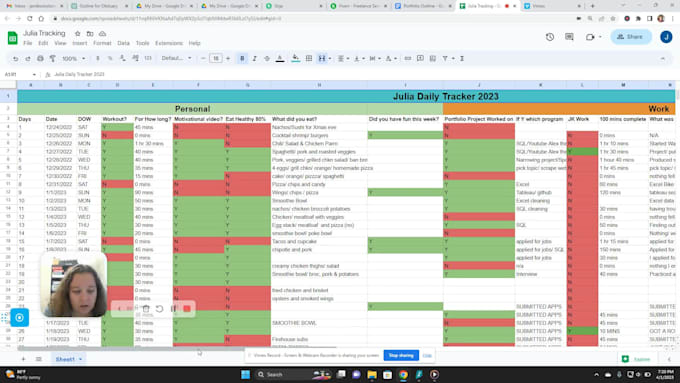The width and height of the screenshot is (680, 383).
Task: Open the Name box dropdown arrow
Action: click(x=34, y=75)
